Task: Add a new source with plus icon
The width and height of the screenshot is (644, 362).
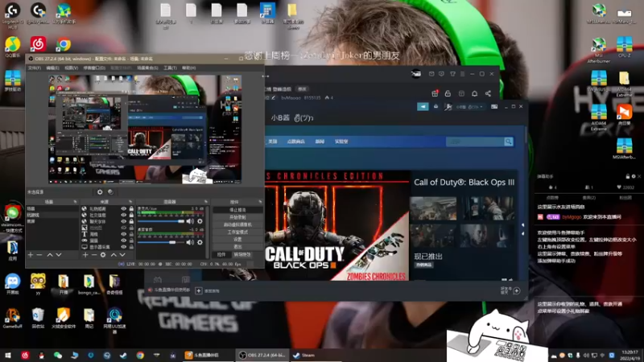Action: [x=85, y=255]
